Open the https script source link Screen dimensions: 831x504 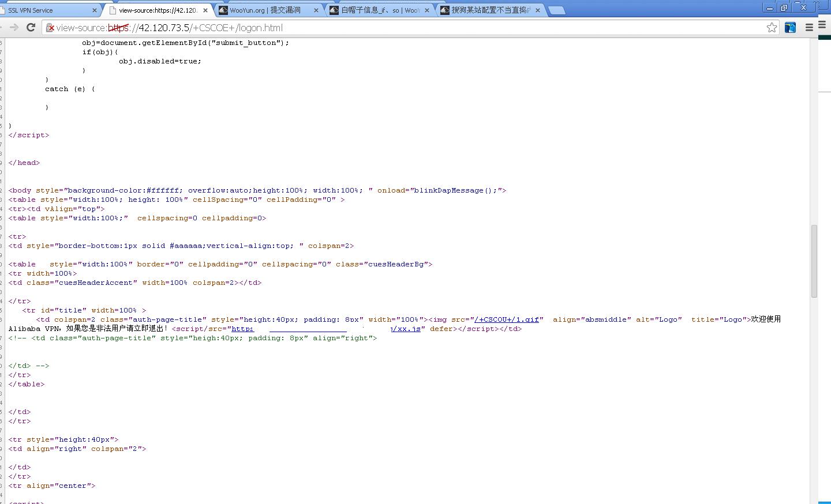coord(243,329)
